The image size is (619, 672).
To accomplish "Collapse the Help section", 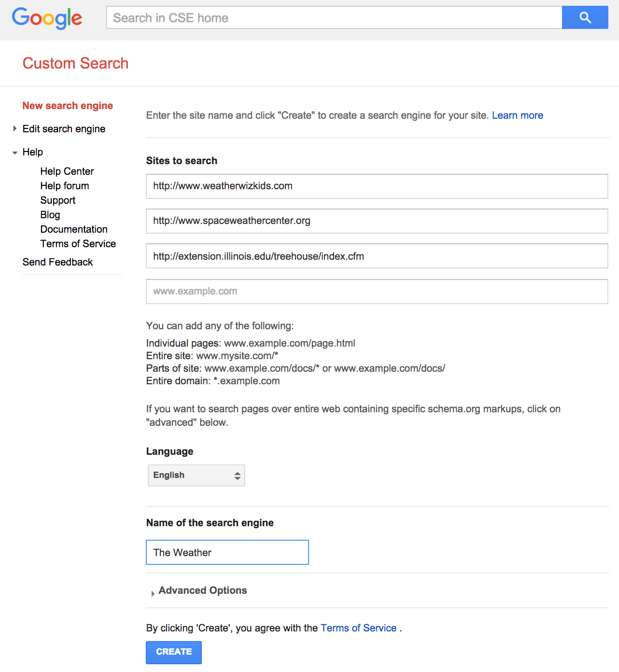I will tap(14, 152).
